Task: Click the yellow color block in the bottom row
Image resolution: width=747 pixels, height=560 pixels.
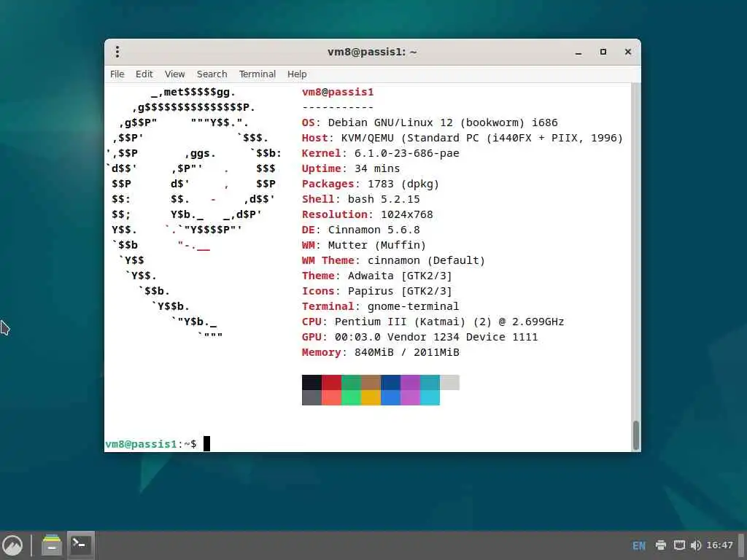Action: 371,397
